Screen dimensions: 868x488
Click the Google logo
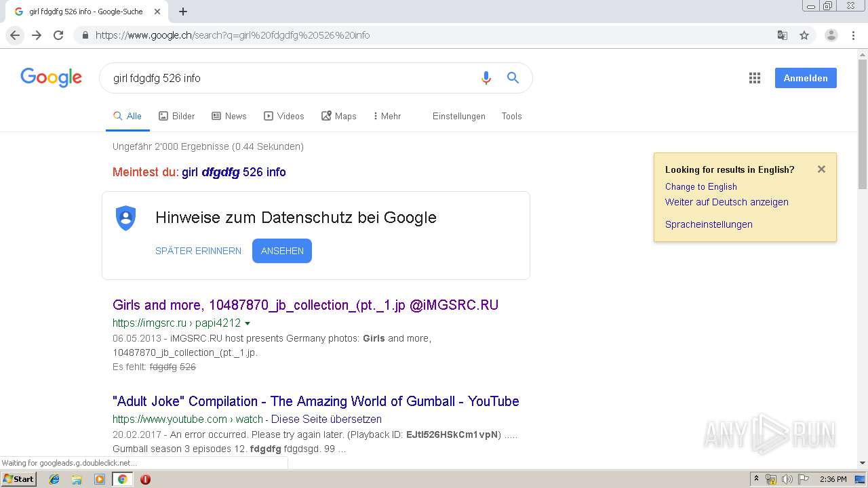pos(51,78)
